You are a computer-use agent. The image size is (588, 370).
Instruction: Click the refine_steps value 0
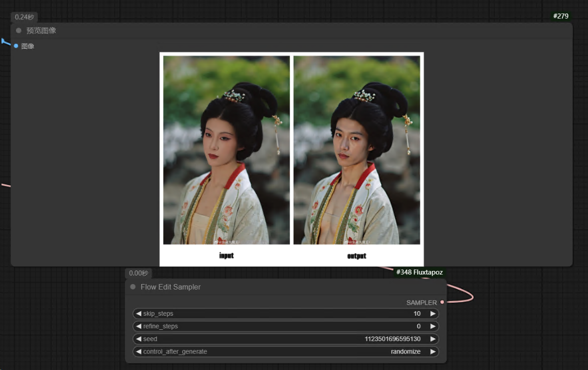[418, 326]
